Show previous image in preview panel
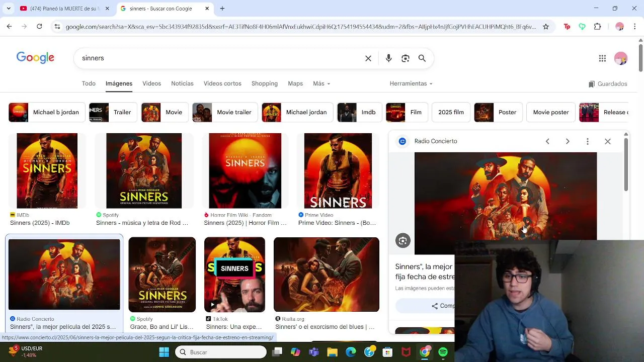Viewport: 644px width, 362px height. 547,141
